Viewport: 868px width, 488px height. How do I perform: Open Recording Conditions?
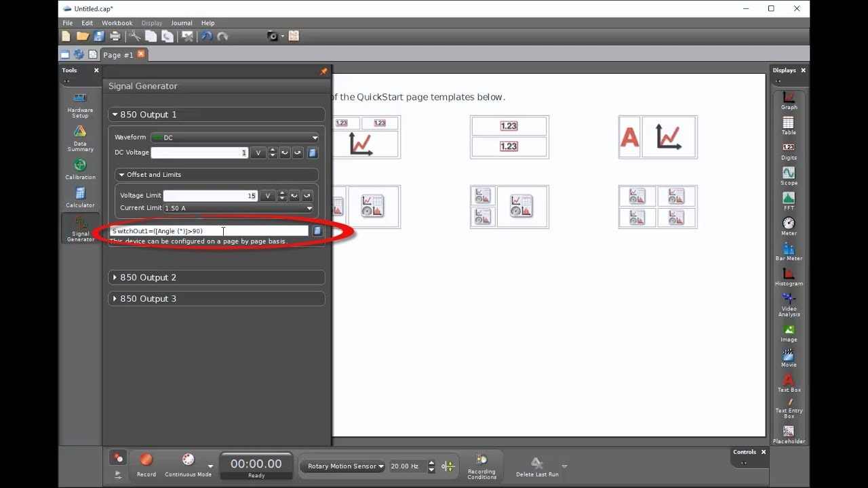pyautogui.click(x=481, y=466)
